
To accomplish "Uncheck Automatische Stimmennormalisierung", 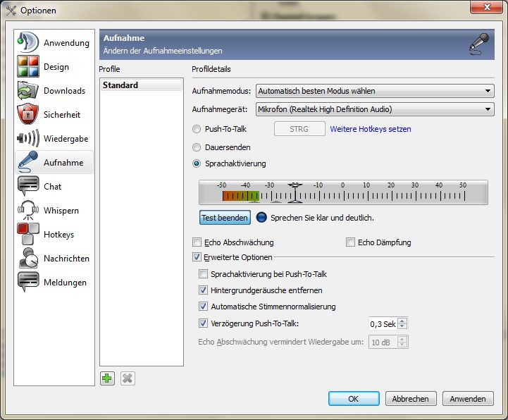I will [203, 307].
